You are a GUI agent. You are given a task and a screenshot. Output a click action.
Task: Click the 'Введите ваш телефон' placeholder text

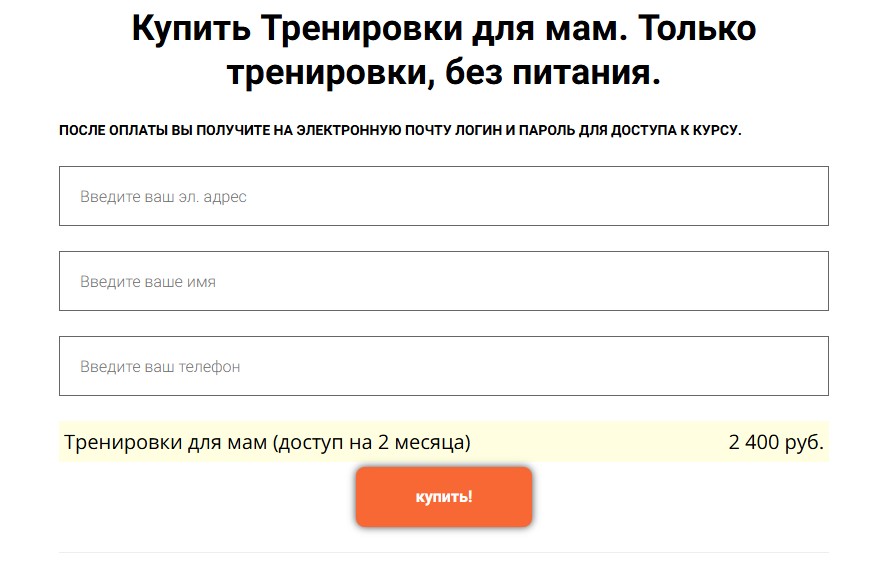[x=160, y=367]
